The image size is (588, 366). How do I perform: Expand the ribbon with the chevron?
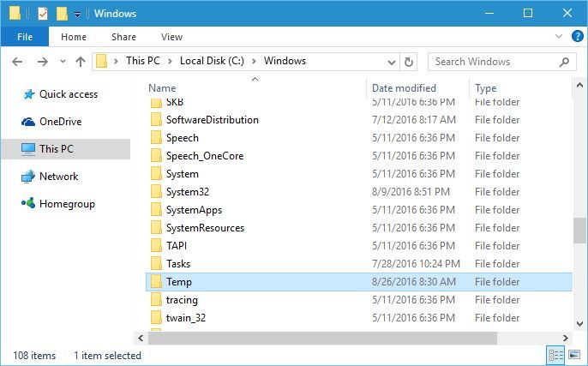click(x=559, y=36)
